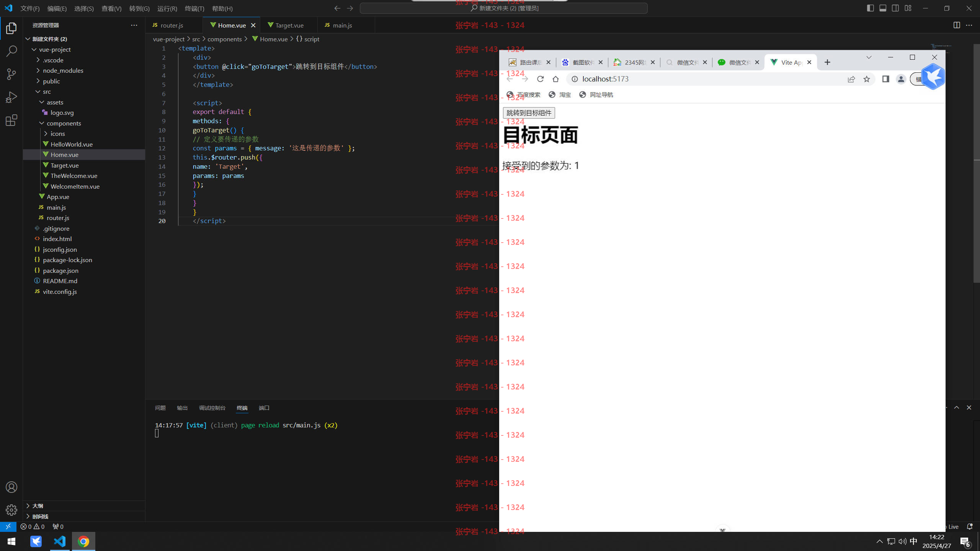Open Chrome side panel icon

tap(885, 79)
